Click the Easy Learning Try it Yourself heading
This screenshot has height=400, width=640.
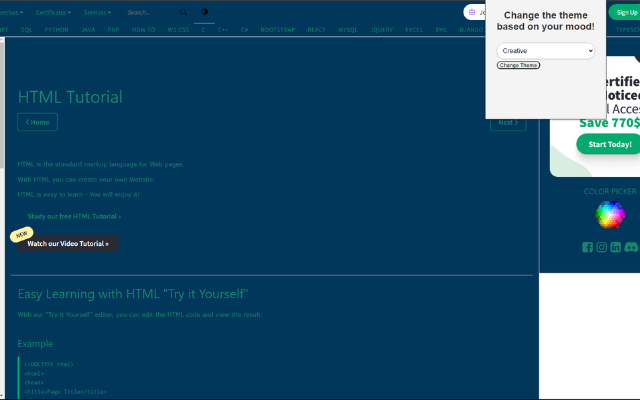click(133, 294)
